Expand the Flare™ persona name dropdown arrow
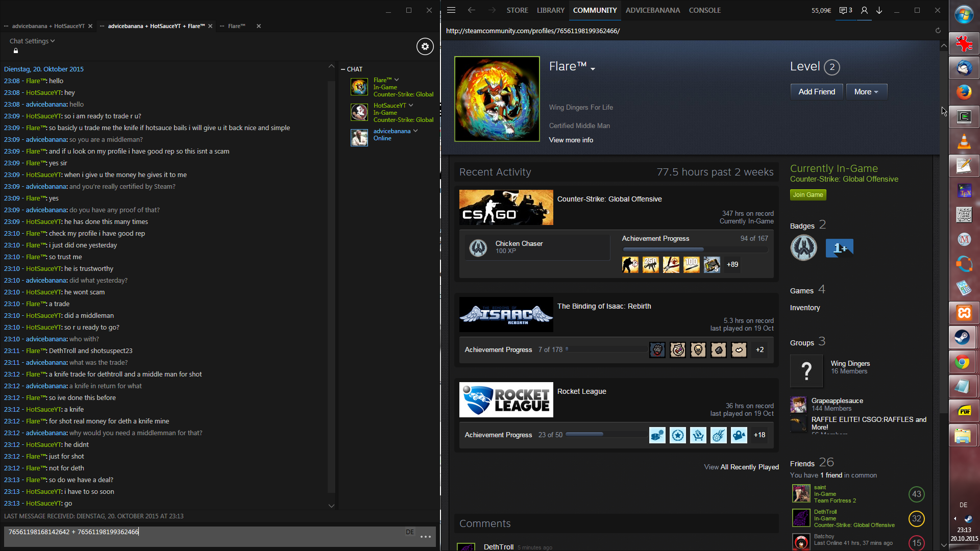This screenshot has height=551, width=980. (593, 69)
